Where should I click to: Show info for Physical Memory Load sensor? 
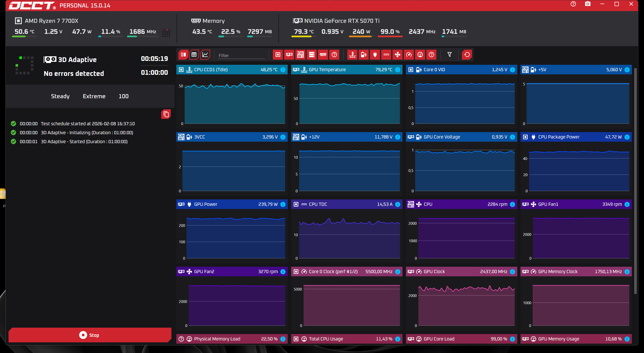(283, 339)
